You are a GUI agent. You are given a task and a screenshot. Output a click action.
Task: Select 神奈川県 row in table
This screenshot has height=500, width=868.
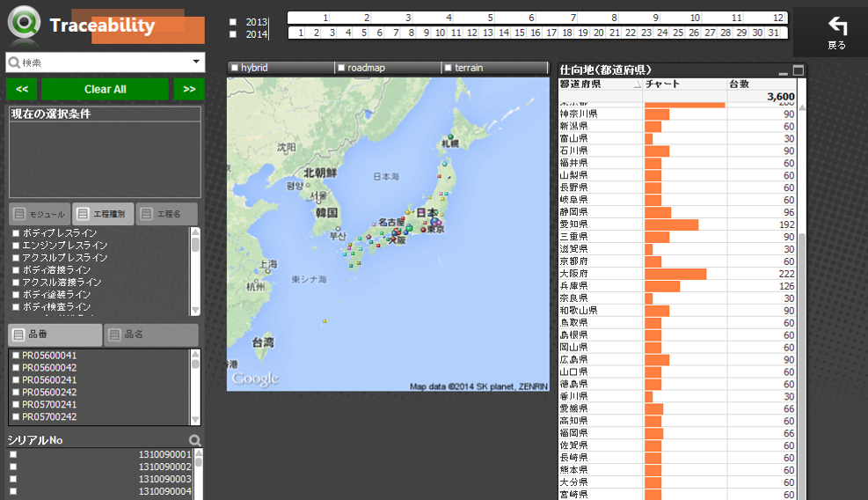point(677,114)
